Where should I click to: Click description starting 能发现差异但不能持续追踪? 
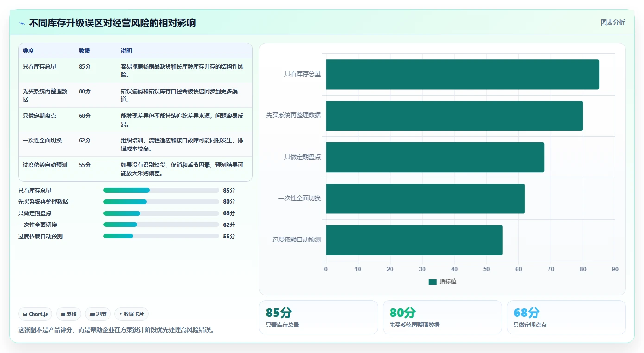tap(182, 120)
